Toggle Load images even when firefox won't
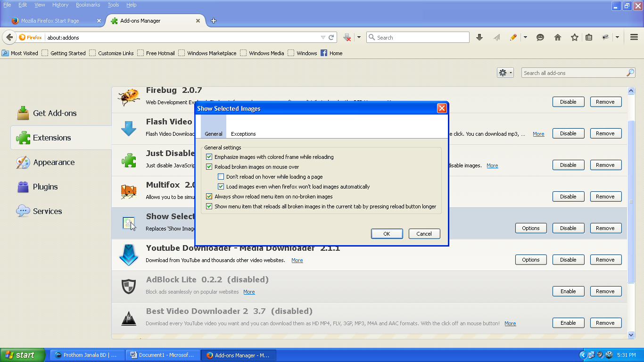Viewport: 644px width, 362px height. 221,187
